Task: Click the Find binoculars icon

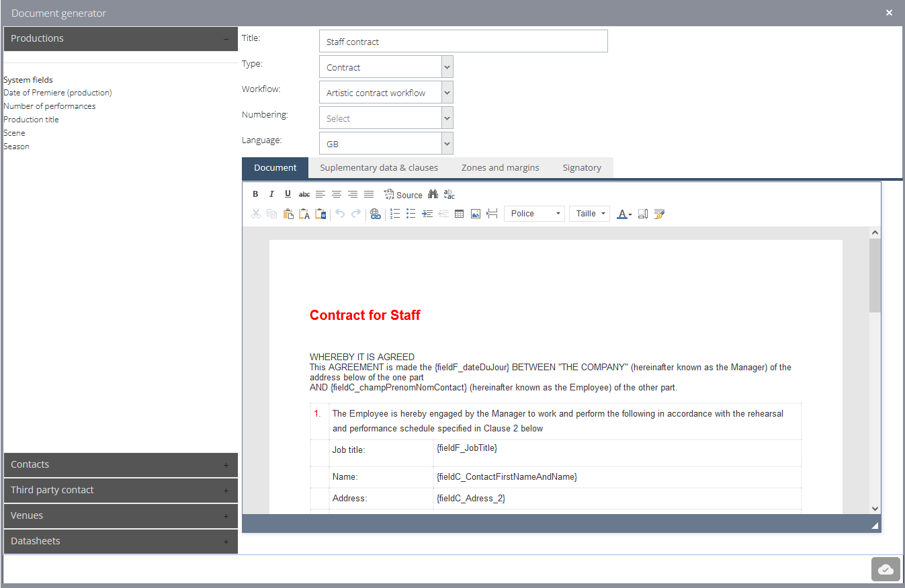Action: coord(433,194)
